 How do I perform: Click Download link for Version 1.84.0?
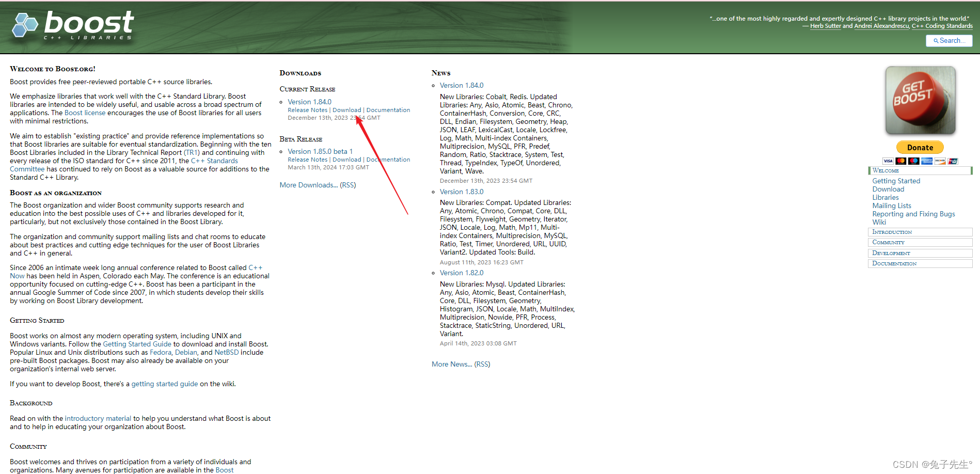pos(346,110)
